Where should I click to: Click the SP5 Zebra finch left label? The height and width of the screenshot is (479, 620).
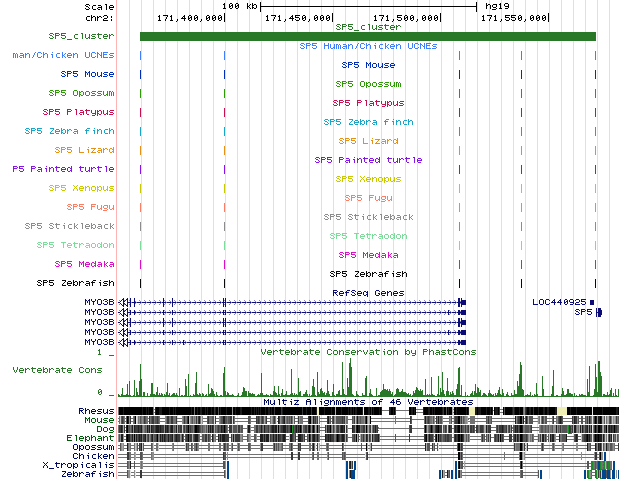[69, 131]
